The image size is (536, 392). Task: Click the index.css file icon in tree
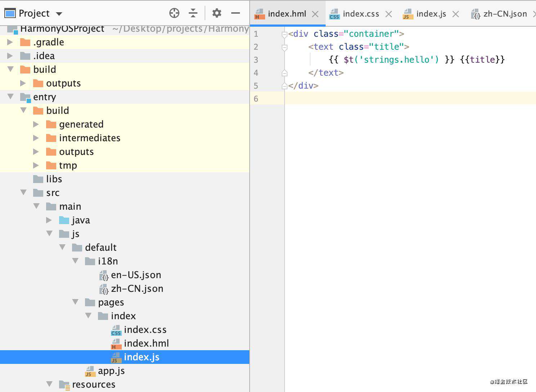click(x=116, y=330)
